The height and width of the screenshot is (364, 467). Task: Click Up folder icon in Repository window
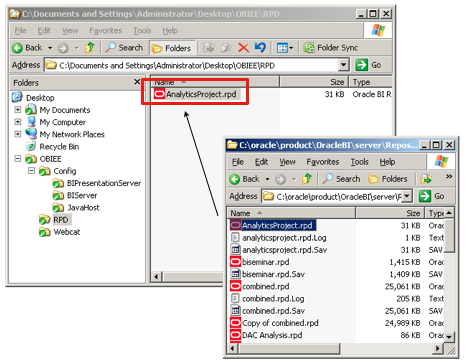point(307,179)
